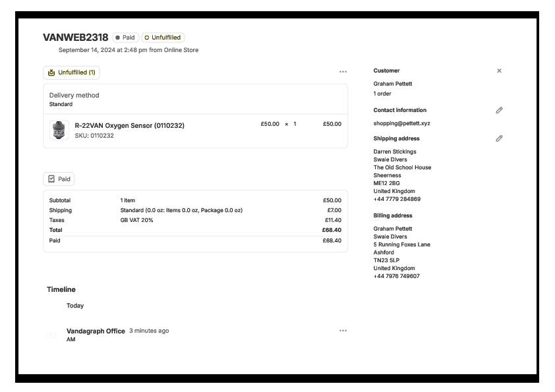This screenshot has width=555, height=392.
Task: Remove customer using the X icon
Action: (499, 70)
